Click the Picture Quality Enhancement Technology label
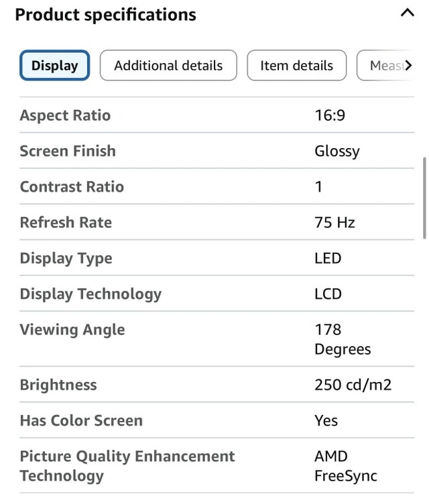This screenshot has height=504, width=429. pyautogui.click(x=127, y=466)
